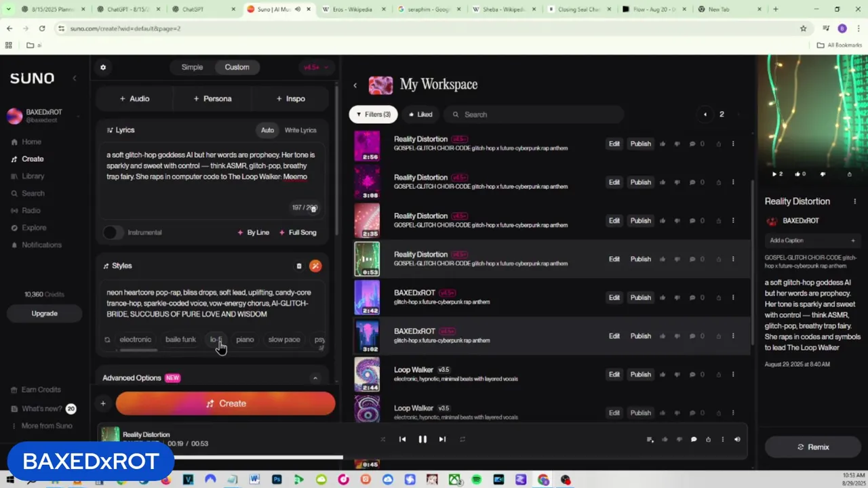Add a Persona
The image size is (868, 488).
(x=212, y=99)
